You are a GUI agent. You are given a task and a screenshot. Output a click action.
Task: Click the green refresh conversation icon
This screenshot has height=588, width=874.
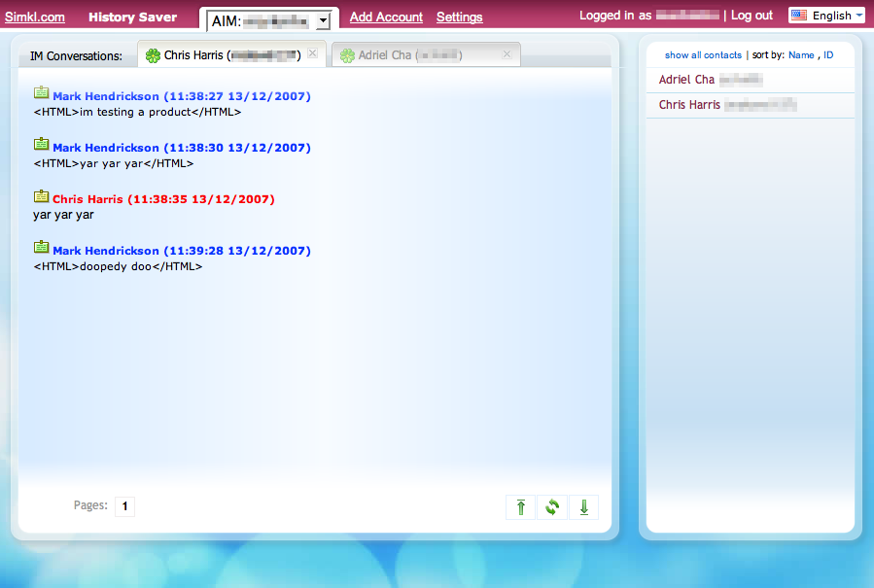point(552,507)
